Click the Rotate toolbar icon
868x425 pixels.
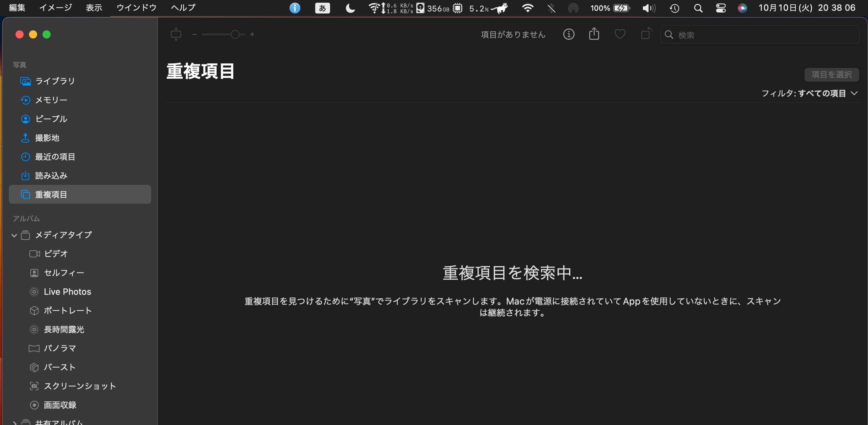646,34
